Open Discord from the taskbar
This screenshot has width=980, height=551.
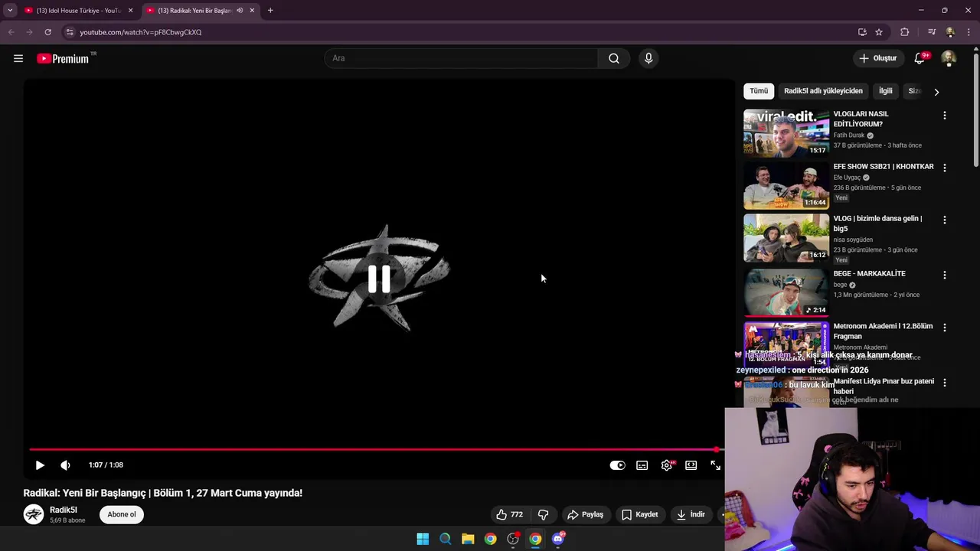click(558, 539)
